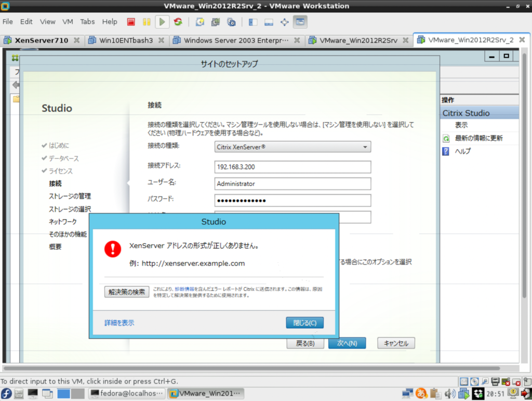Click the 次へ(N) button
The image size is (532, 401).
[x=347, y=343]
